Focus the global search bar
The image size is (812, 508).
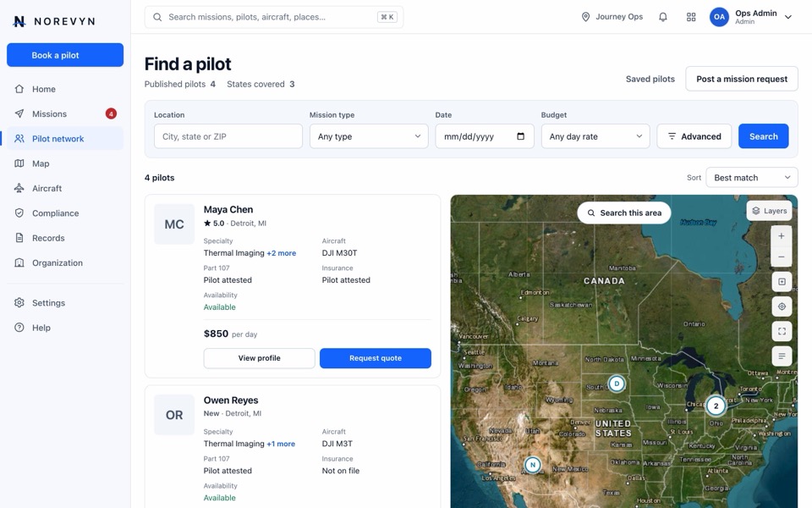274,17
